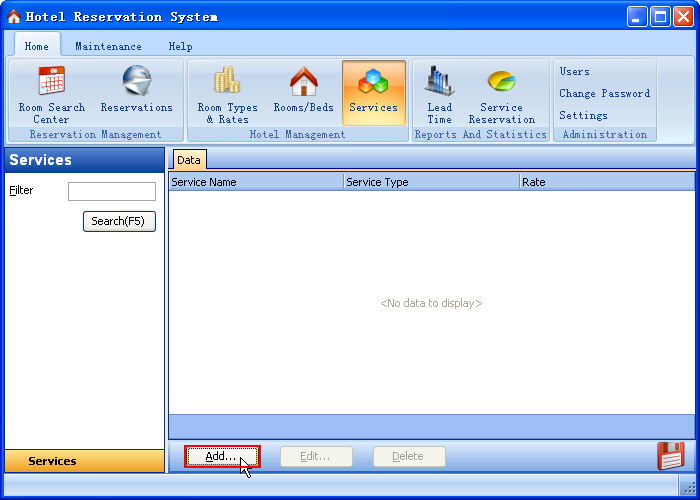Viewport: 700px width, 500px height.
Task: Click the Add... button
Action: pos(221,456)
